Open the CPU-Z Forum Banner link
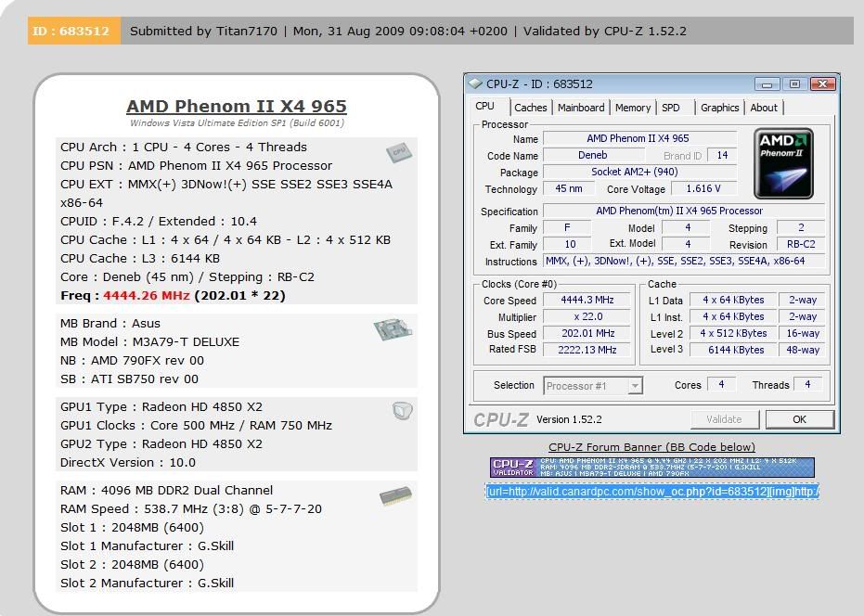The image size is (864, 616). (x=651, y=447)
